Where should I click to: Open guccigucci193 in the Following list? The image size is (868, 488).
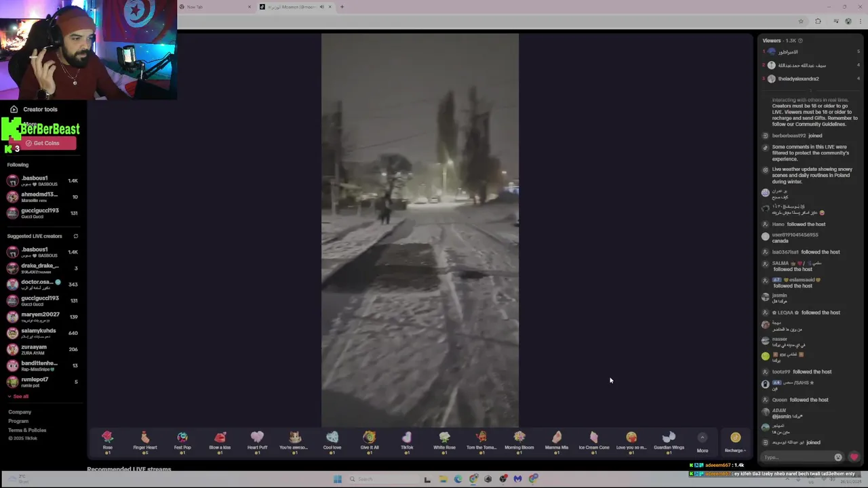(x=42, y=213)
